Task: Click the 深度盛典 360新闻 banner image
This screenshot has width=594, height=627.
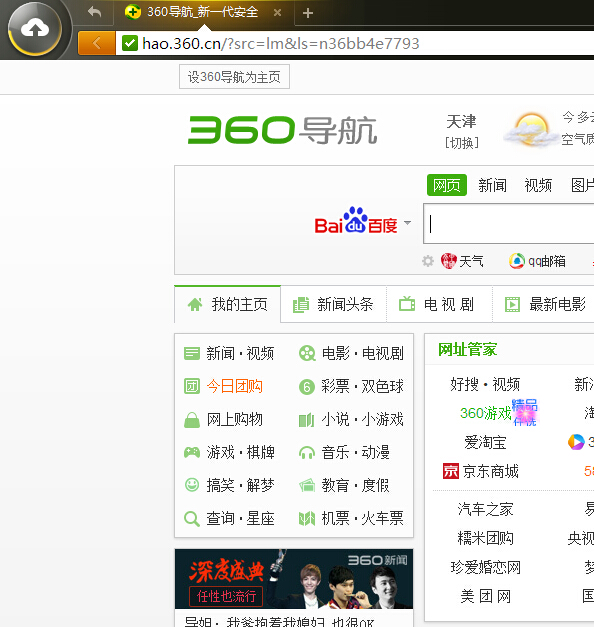Action: click(294, 579)
